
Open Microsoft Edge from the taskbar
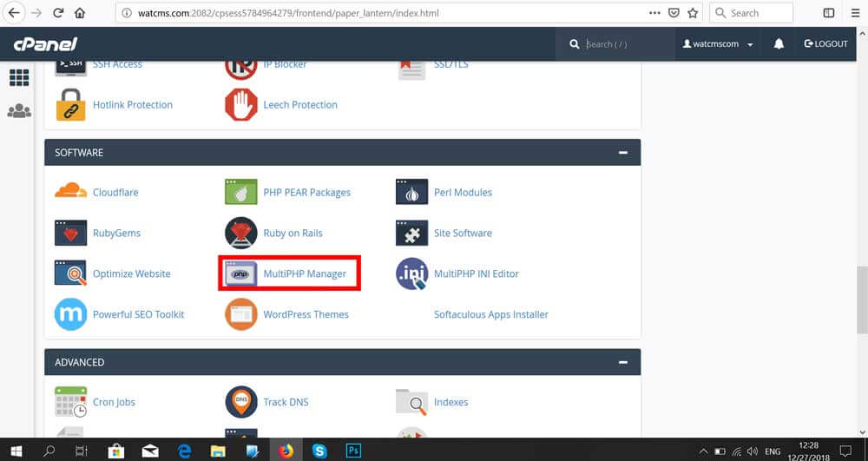(x=184, y=451)
